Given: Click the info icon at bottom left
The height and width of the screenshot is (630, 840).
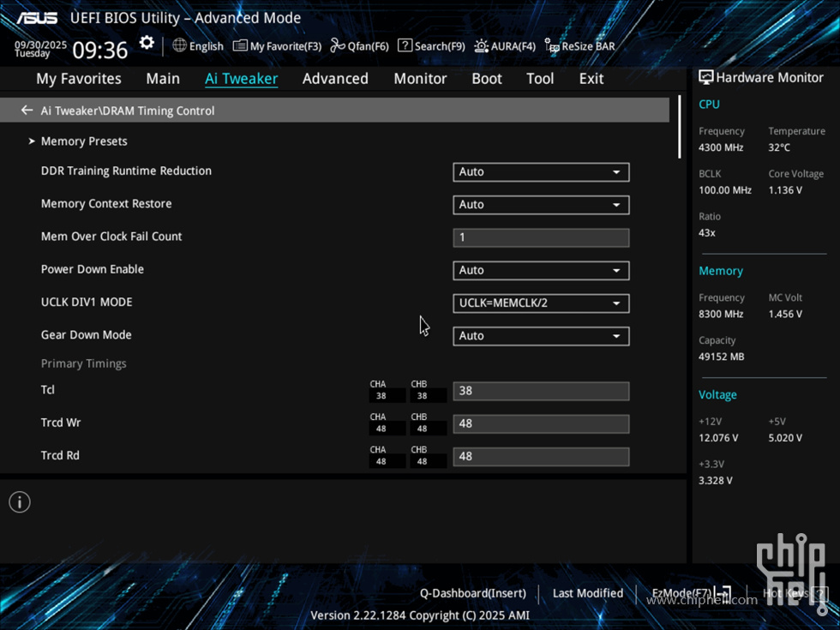Looking at the screenshot, I should pyautogui.click(x=20, y=502).
